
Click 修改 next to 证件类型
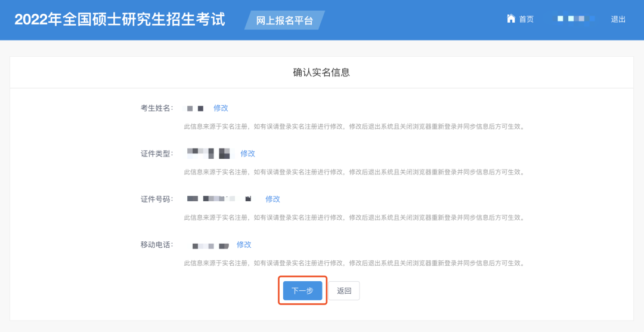tap(247, 153)
